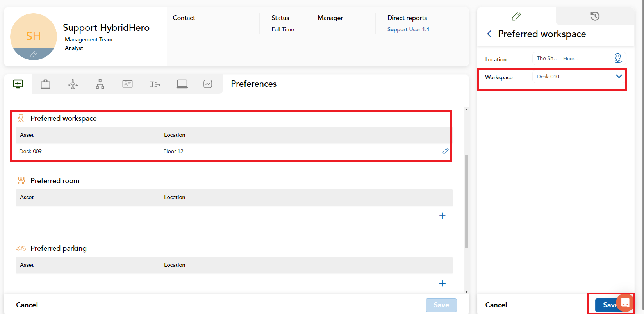Click the Preferred workspace chair icon
Viewport: 644px width, 314px height.
point(21,118)
